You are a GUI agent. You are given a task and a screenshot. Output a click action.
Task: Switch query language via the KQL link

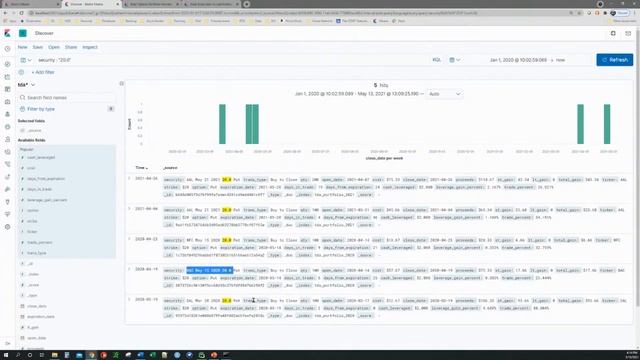[436, 60]
